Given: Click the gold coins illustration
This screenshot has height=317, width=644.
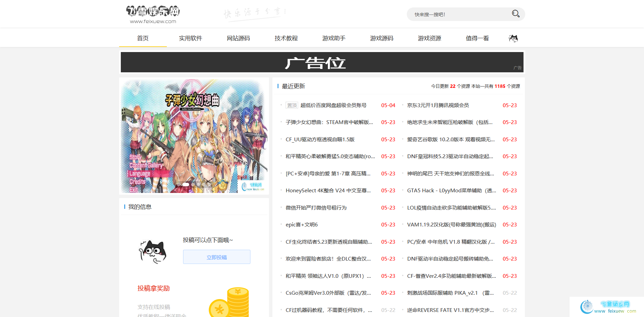Looking at the screenshot, I should (x=229, y=302).
